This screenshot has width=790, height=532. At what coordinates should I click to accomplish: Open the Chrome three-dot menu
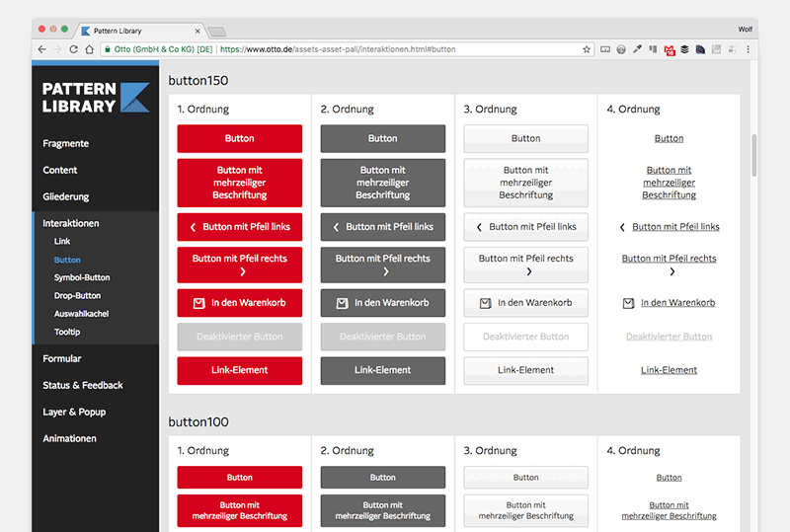748,48
